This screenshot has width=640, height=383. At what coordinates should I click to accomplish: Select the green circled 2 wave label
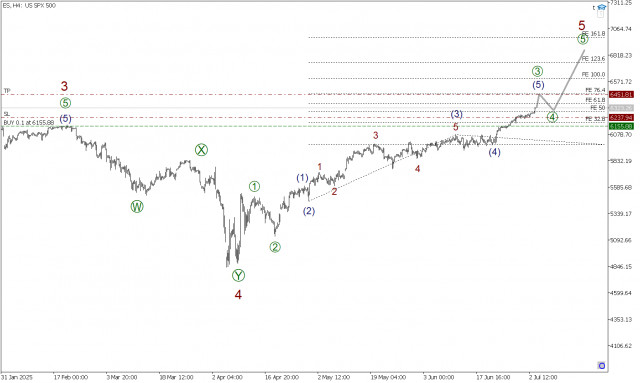pos(275,247)
